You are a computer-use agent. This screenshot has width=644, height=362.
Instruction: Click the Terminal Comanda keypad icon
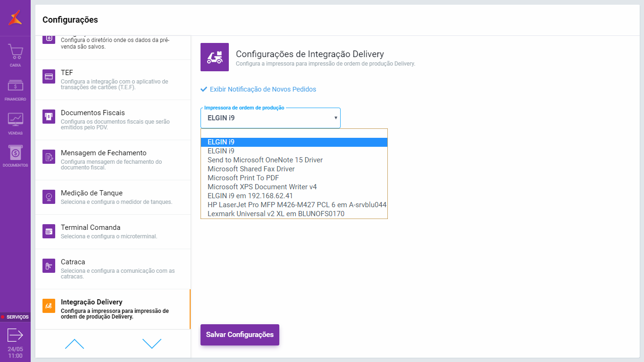49,231
